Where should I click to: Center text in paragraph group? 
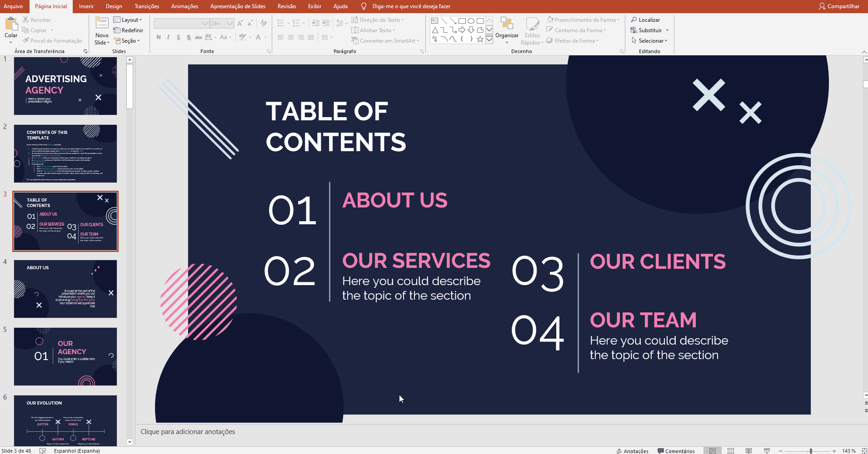291,37
